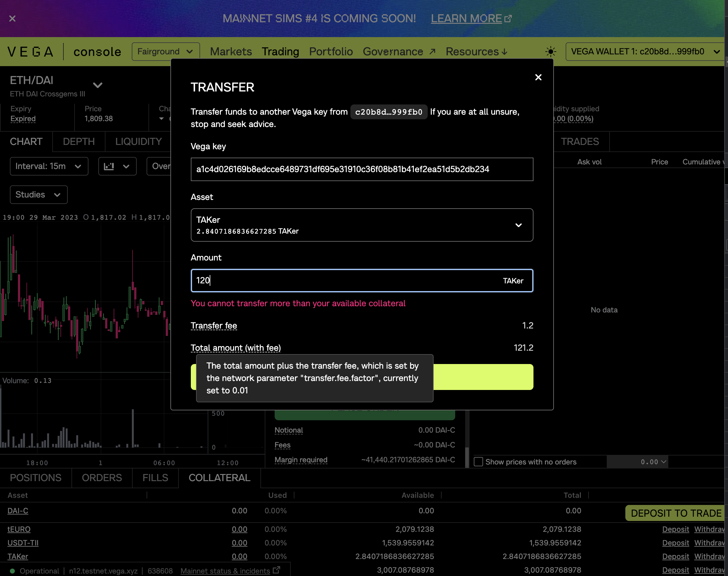The height and width of the screenshot is (576, 728).
Task: Close the Transfer dialog
Action: [538, 77]
